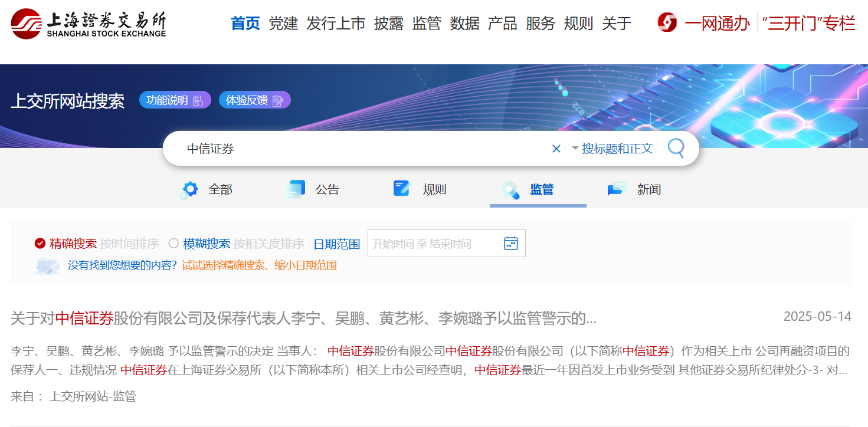The image size is (868, 427).
Task: Click the 按时间排序 label
Action: pos(129,244)
